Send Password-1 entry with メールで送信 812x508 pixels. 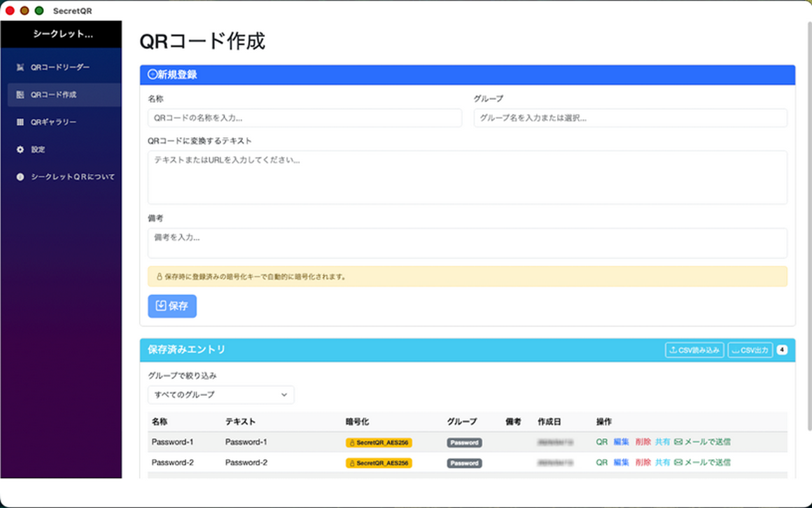[x=702, y=442]
